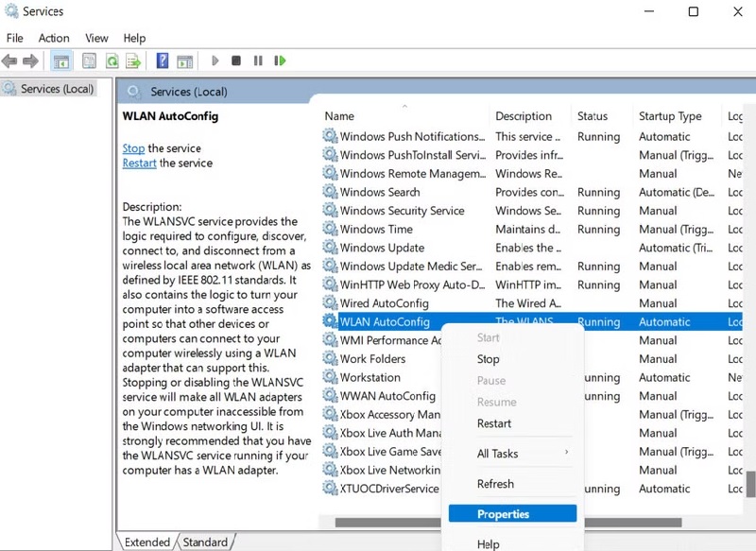Click the vertical scrollbar thumb in services list

coord(750,484)
